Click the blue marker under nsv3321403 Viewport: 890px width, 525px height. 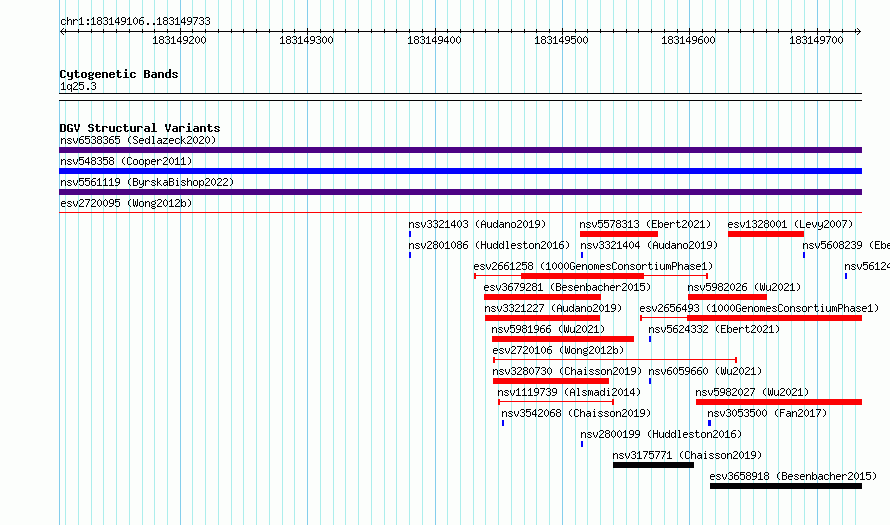(410, 234)
